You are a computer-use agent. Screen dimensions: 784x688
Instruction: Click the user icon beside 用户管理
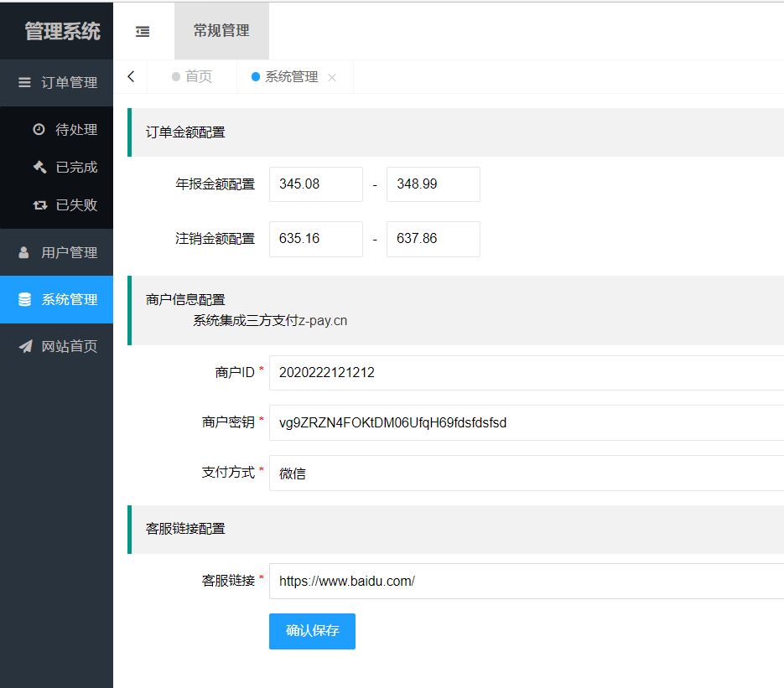(24, 252)
